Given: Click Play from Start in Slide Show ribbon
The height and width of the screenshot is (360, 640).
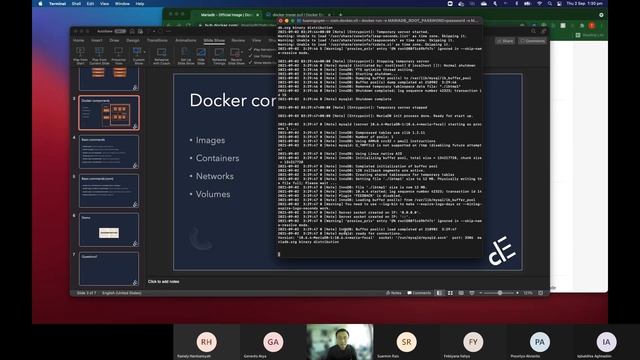Looking at the screenshot, I should coord(80,55).
